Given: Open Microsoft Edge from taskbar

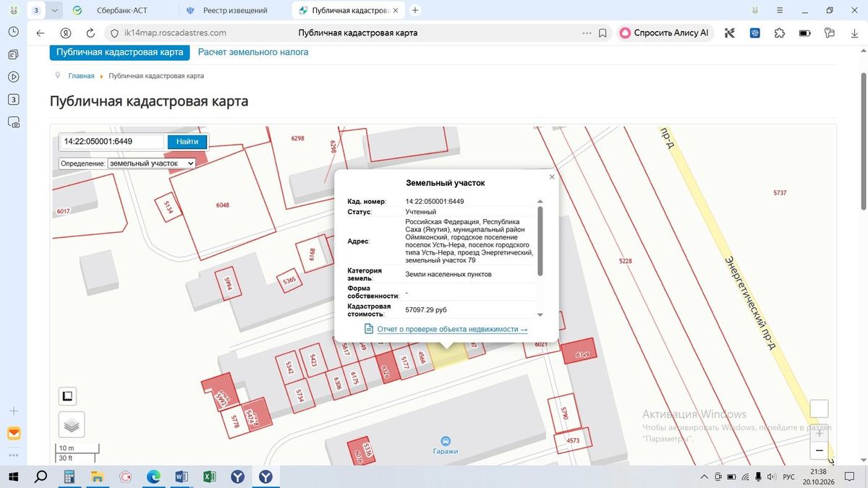Looking at the screenshot, I should 153,477.
